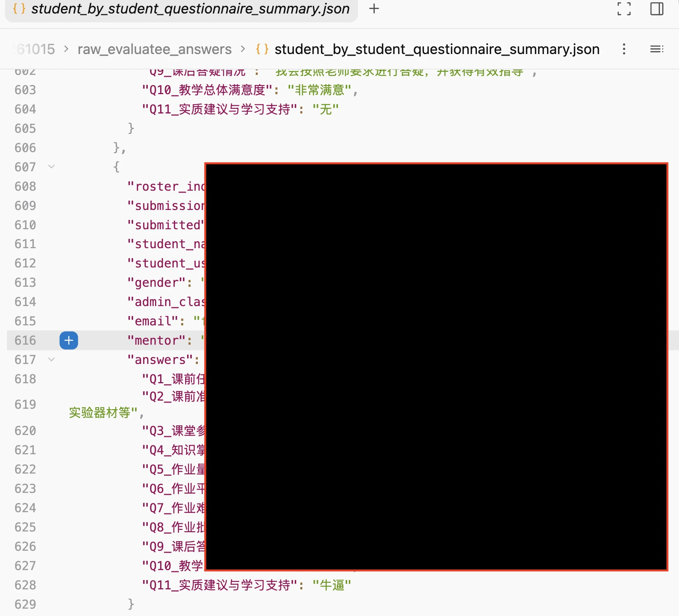
Task: Open the three-dot more options menu
Action: coord(624,49)
